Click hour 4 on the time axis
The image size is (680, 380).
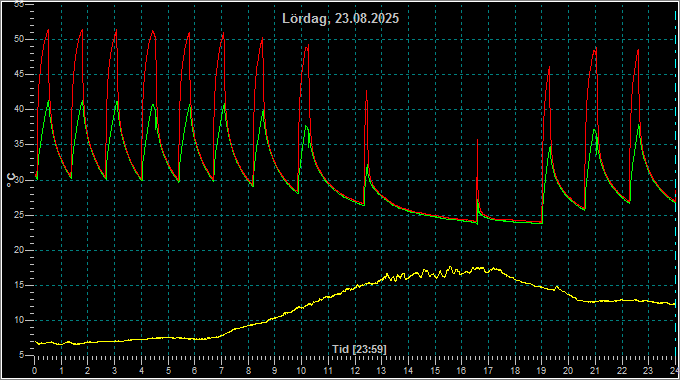click(x=141, y=371)
